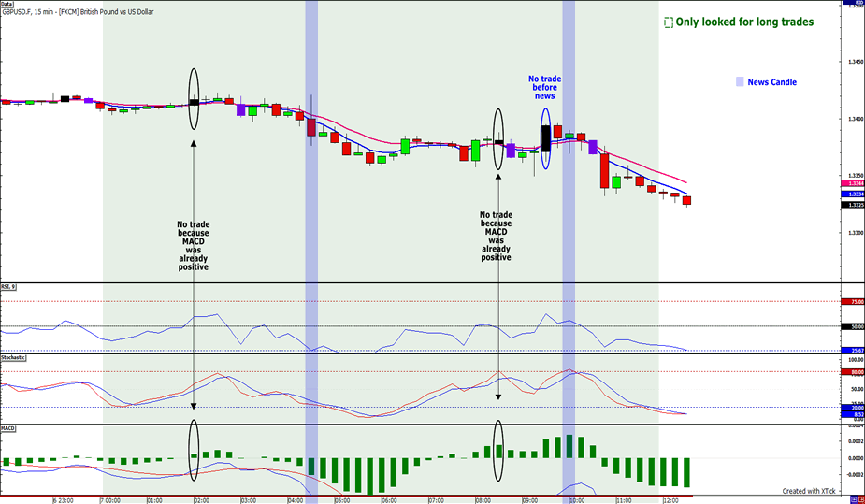865x504 pixels.
Task: Click the 0.0000 MACD axis label
Action: pos(856,458)
